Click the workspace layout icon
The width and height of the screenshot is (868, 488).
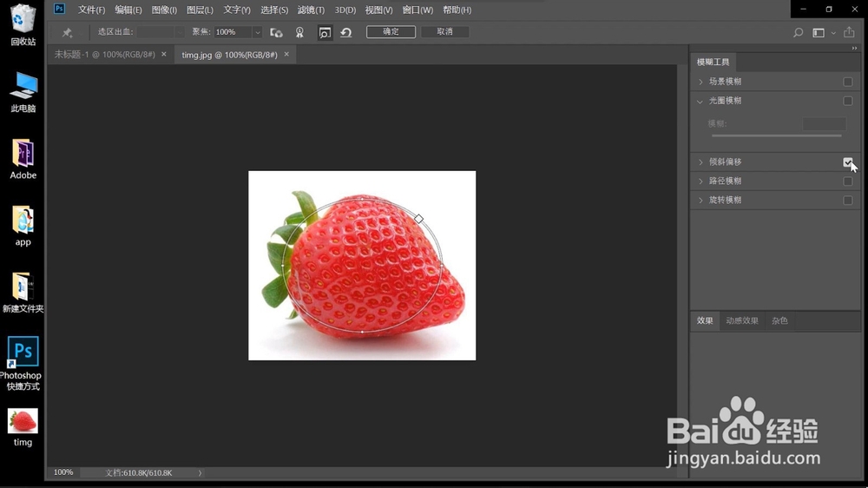(x=819, y=33)
